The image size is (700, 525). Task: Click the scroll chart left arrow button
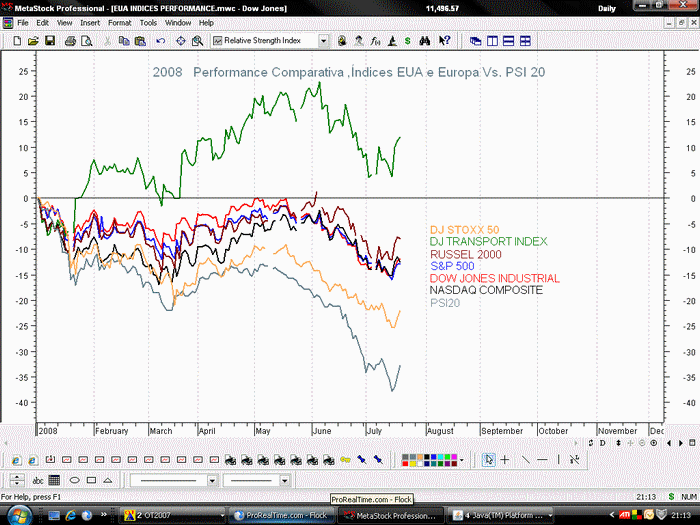(669, 443)
